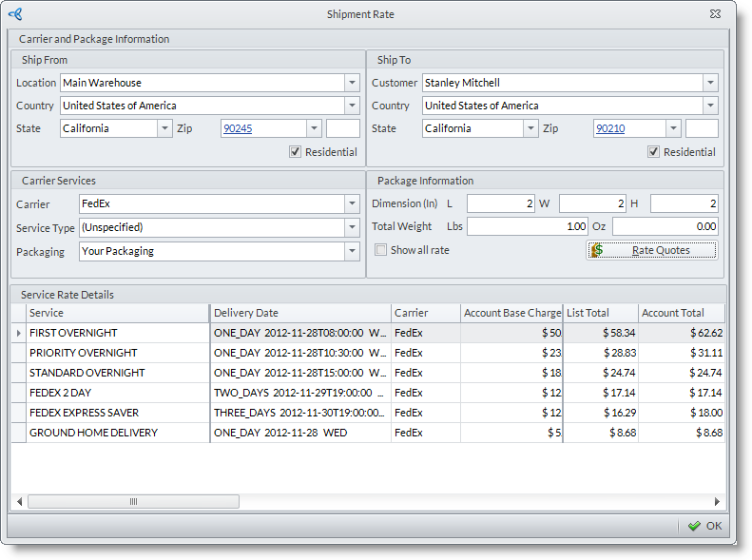Screen dimensions: 752x560
Task: Click the Ship From zip link 90245
Action: [237, 128]
